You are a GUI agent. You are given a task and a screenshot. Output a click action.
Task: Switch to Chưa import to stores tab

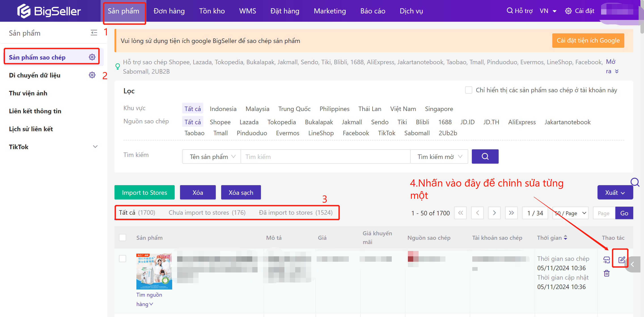(207, 212)
